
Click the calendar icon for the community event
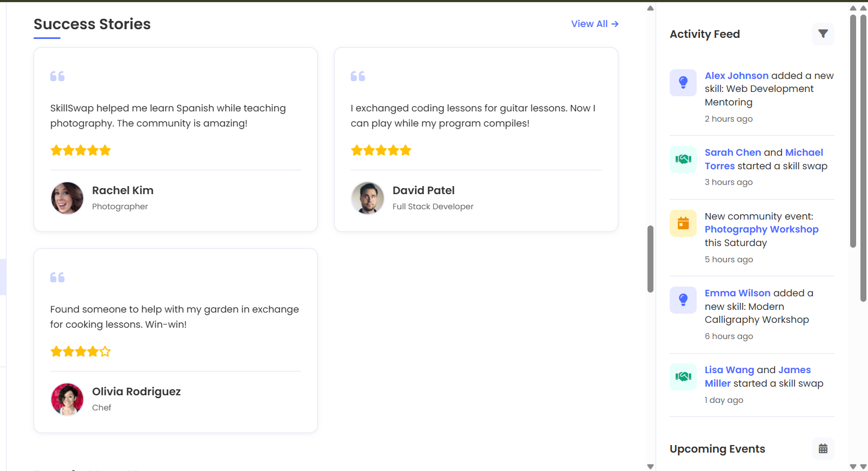(683, 223)
